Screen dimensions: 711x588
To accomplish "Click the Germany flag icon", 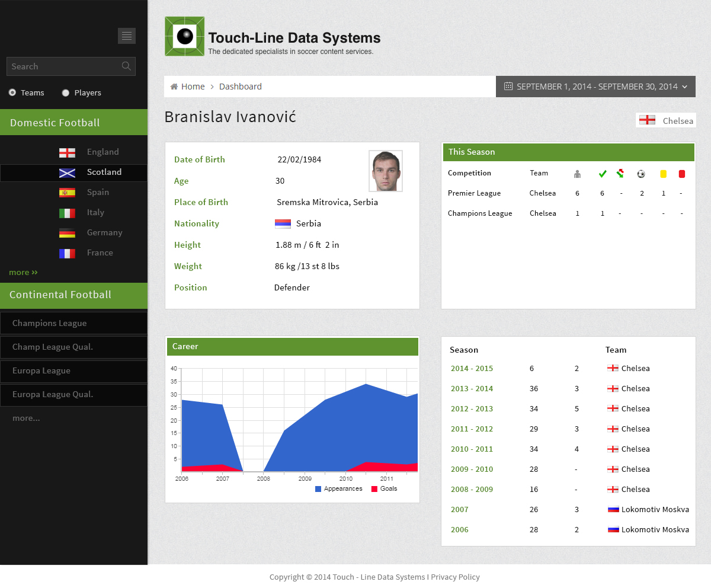I will pos(67,233).
